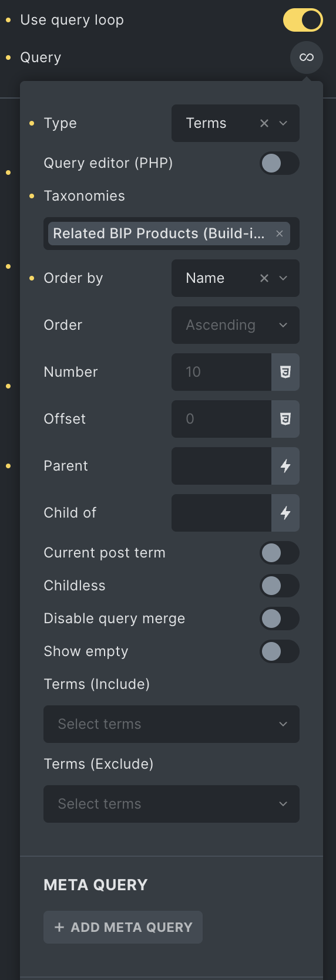Click the Query infinity loop icon
This screenshot has height=980, width=336.
tap(307, 58)
